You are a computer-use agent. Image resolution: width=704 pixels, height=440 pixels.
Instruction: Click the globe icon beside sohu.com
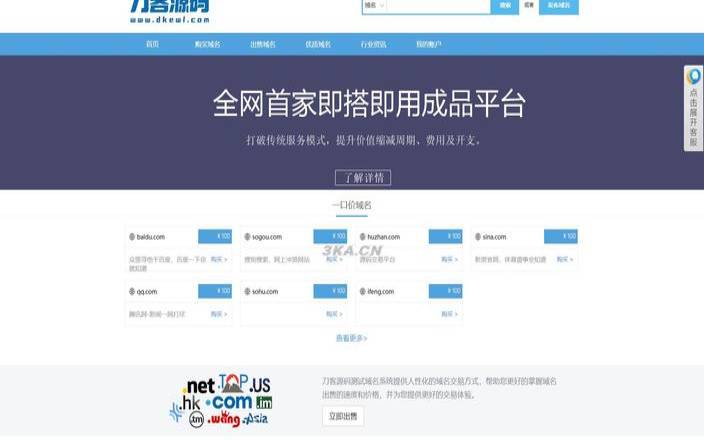point(247,291)
